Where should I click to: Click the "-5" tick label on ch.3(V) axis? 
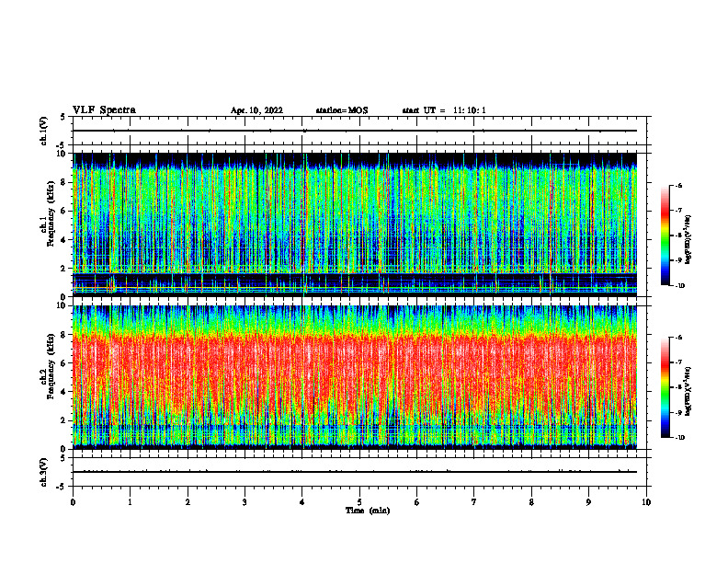(61, 487)
